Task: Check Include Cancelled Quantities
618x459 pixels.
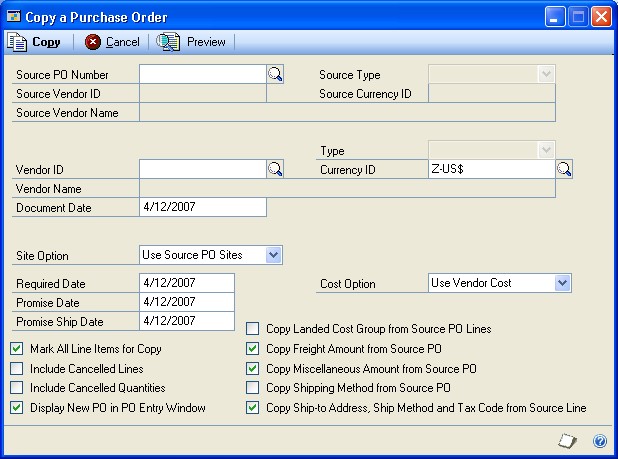Action: pyautogui.click(x=17, y=388)
